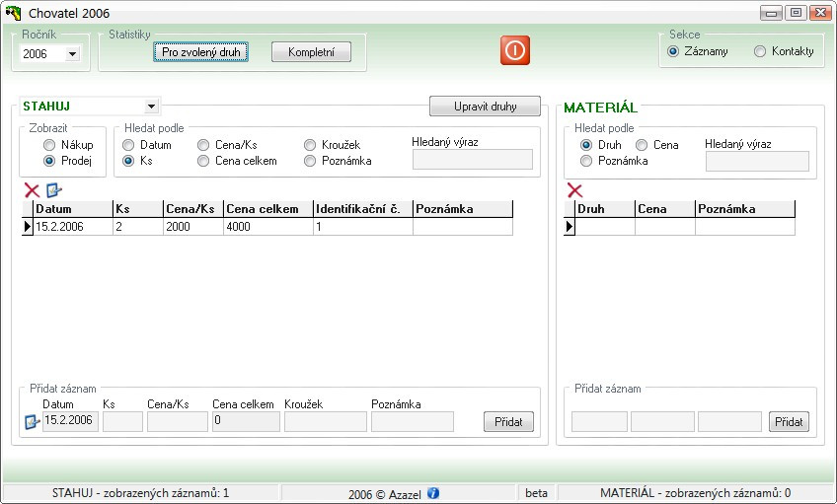Click the Datum input with 15.2.2006
The height and width of the screenshot is (504, 837).
[x=70, y=421]
